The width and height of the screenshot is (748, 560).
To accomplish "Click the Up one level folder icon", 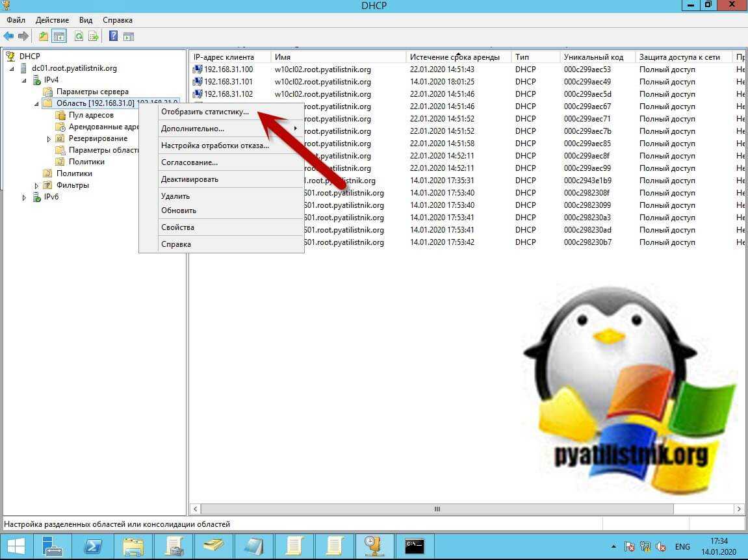I will 44,36.
